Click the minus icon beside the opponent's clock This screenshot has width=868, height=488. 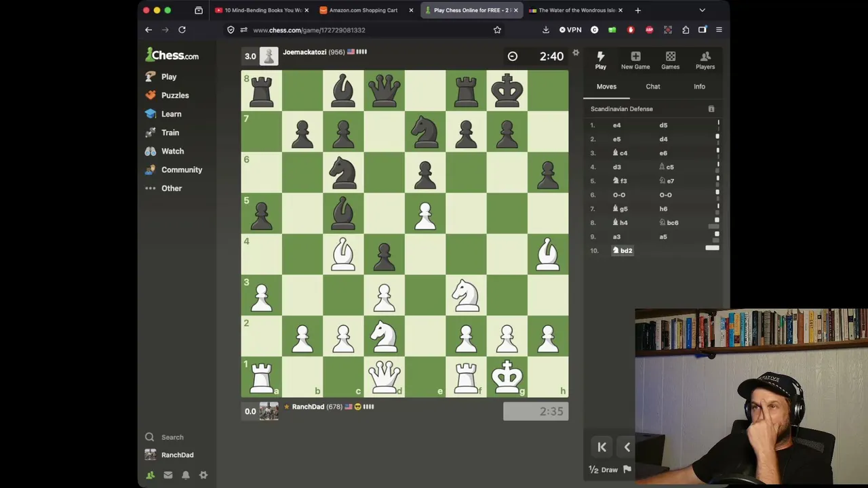tap(513, 57)
